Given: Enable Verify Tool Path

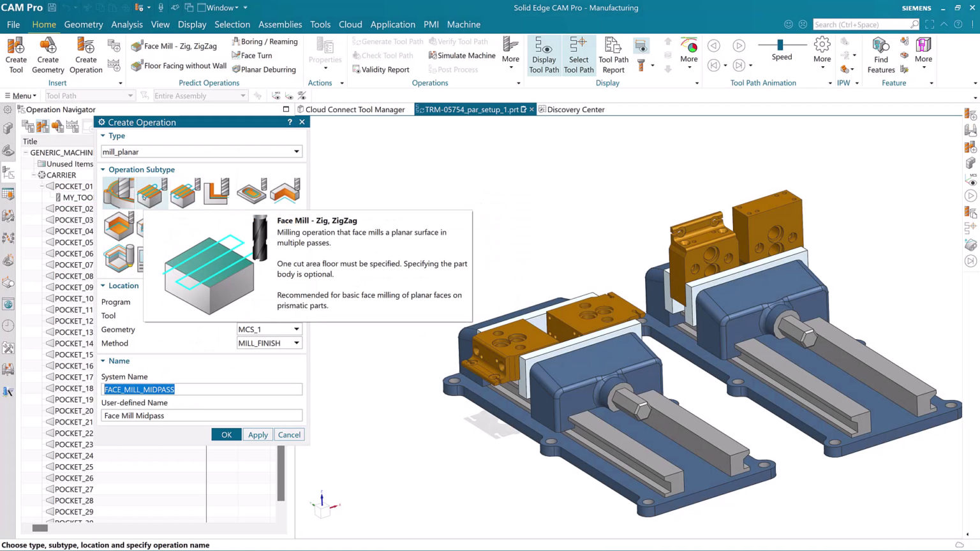Looking at the screenshot, I should [462, 41].
